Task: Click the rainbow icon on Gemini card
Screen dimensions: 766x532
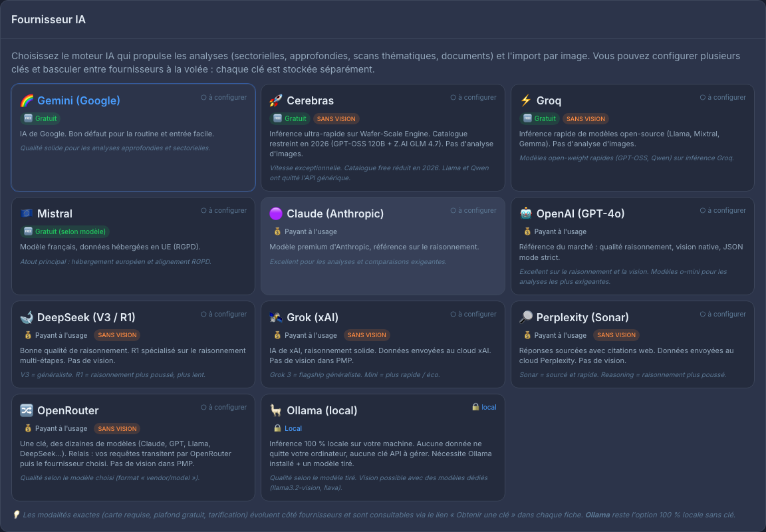Action: (x=27, y=100)
